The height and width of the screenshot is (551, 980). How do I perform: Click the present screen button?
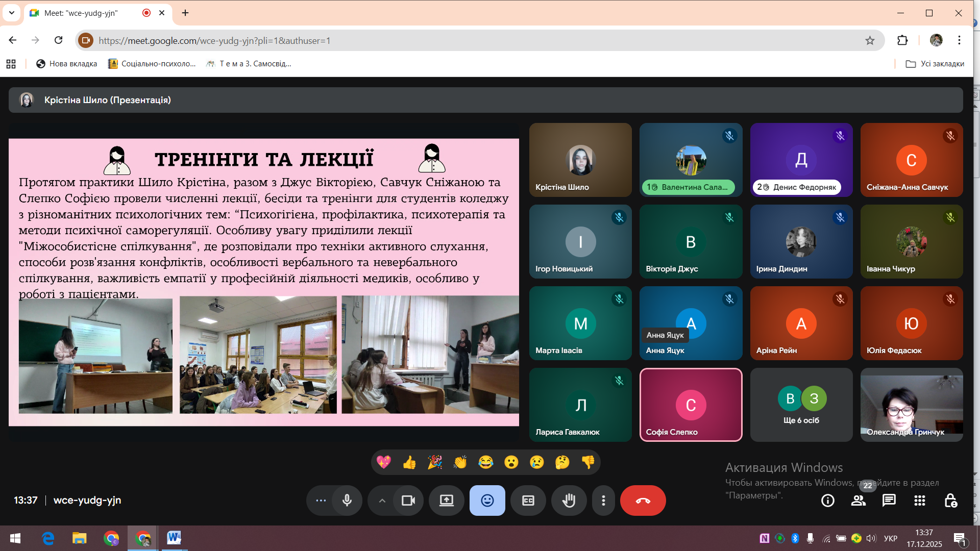447,500
